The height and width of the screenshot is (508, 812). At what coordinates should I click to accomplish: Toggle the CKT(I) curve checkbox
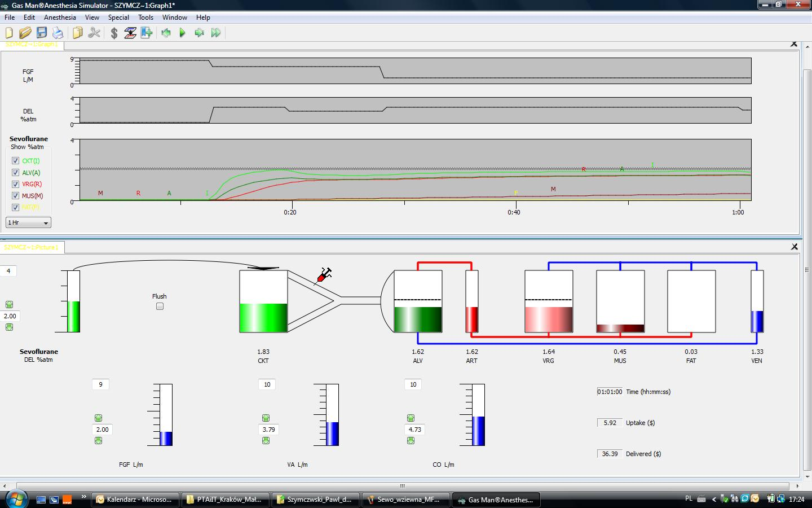pyautogui.click(x=15, y=161)
